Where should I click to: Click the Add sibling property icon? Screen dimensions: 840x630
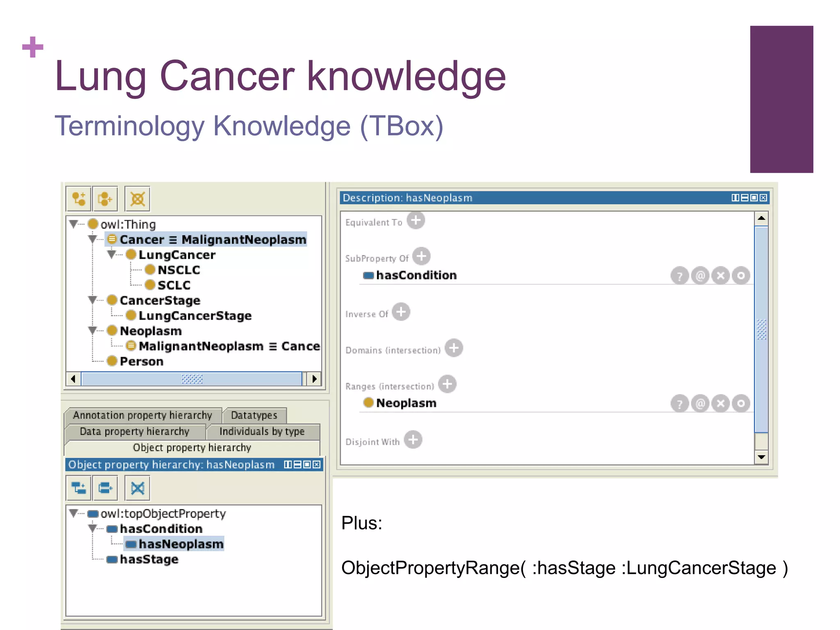105,488
